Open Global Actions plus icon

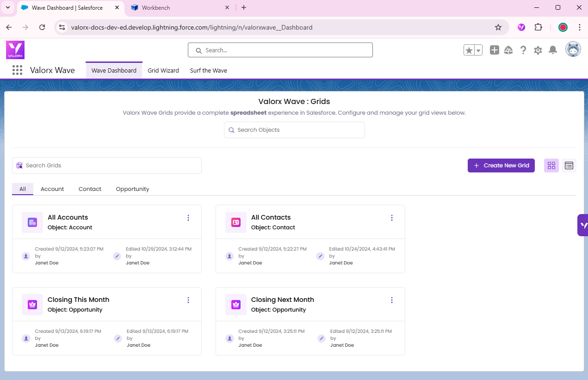point(495,50)
